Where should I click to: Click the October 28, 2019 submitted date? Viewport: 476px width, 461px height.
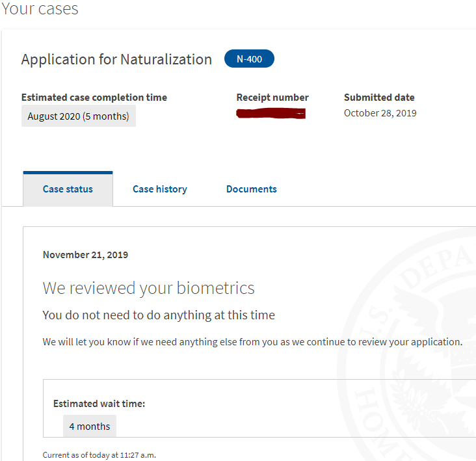click(380, 113)
